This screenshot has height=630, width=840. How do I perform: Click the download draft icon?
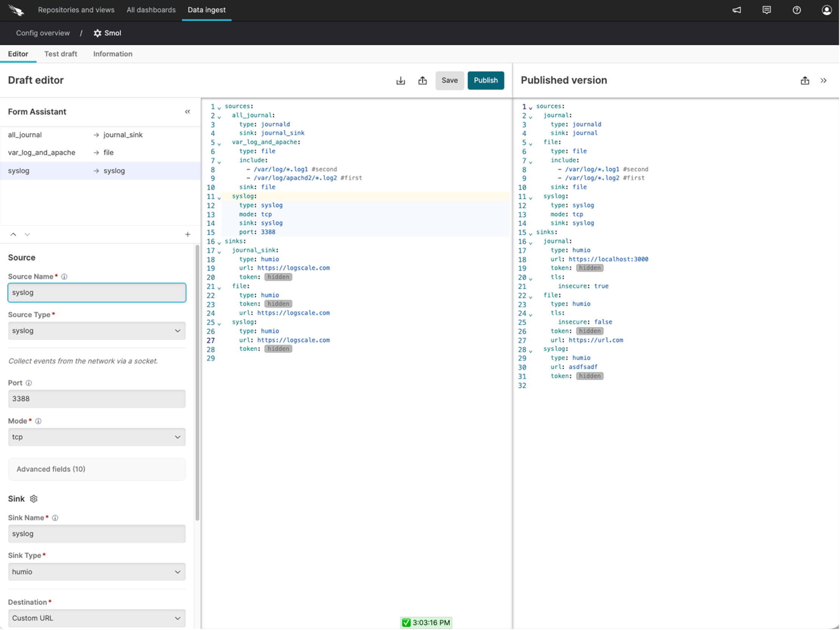pyautogui.click(x=401, y=80)
